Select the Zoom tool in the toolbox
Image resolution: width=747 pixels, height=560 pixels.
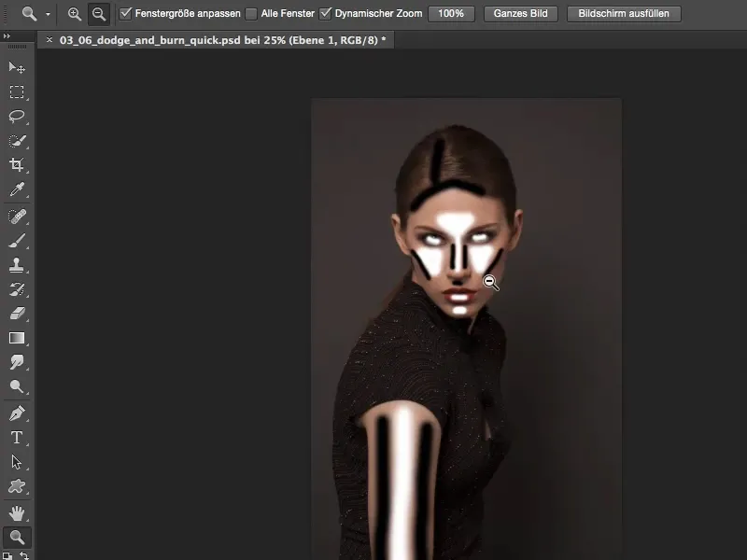coord(17,538)
